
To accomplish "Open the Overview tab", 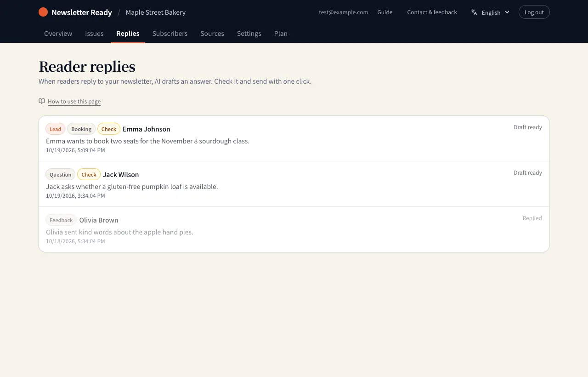I will tap(58, 34).
